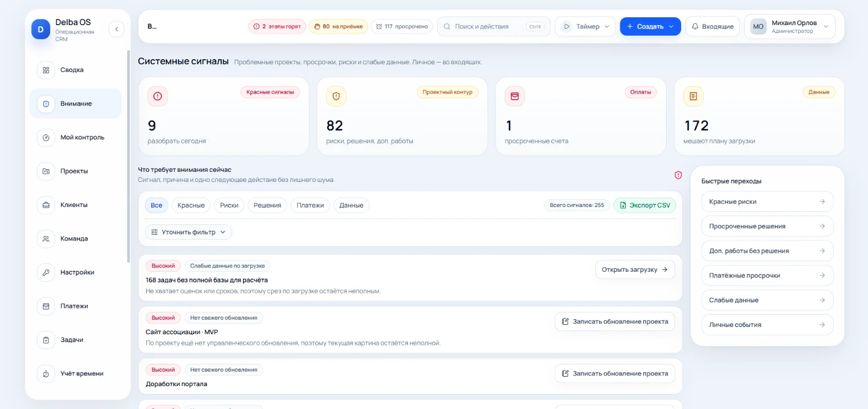Click the Задачи clipboard icon

click(46, 340)
